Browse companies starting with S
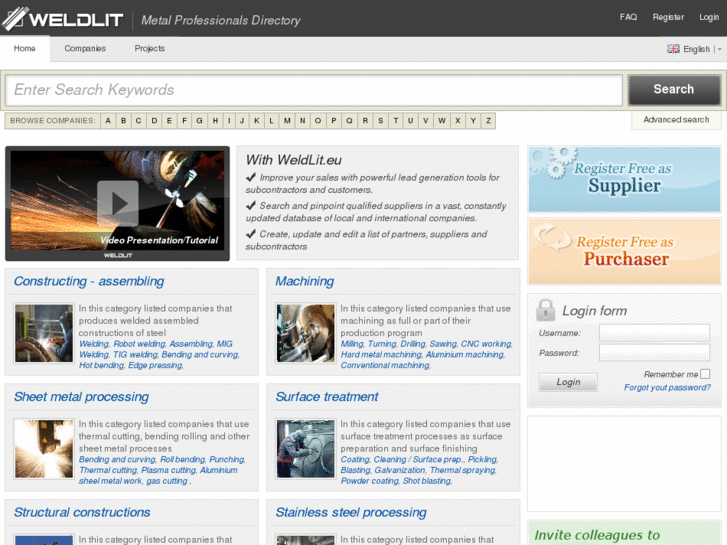Viewport: 727px width, 545px height. (380, 121)
